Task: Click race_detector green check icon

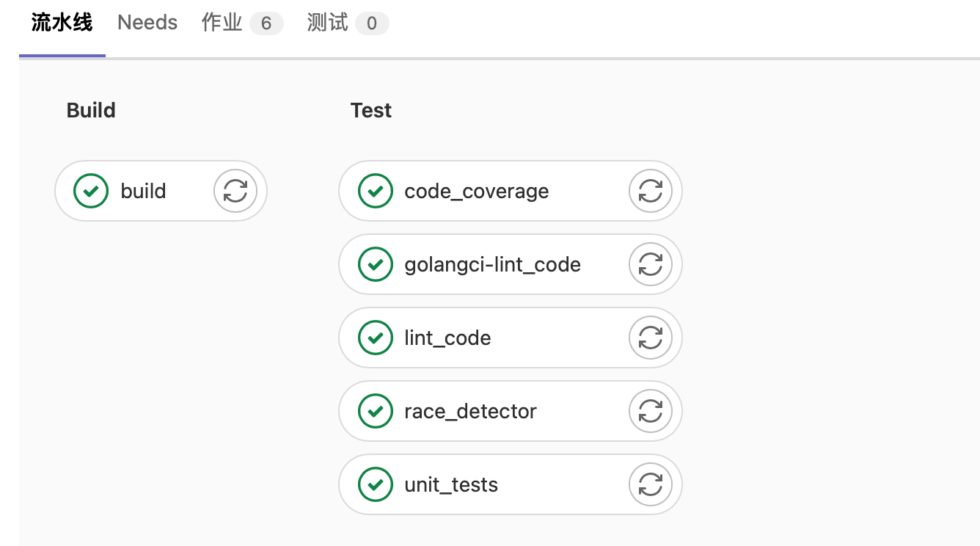Action: click(x=376, y=411)
